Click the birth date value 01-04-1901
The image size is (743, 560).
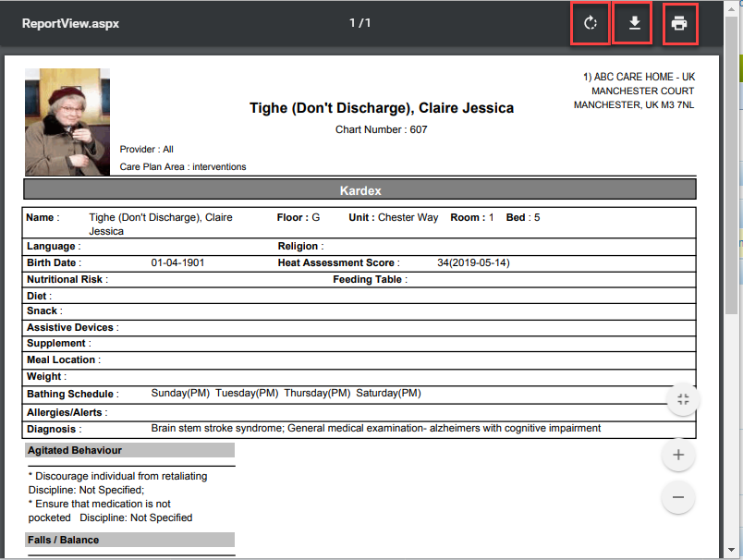tap(177, 262)
